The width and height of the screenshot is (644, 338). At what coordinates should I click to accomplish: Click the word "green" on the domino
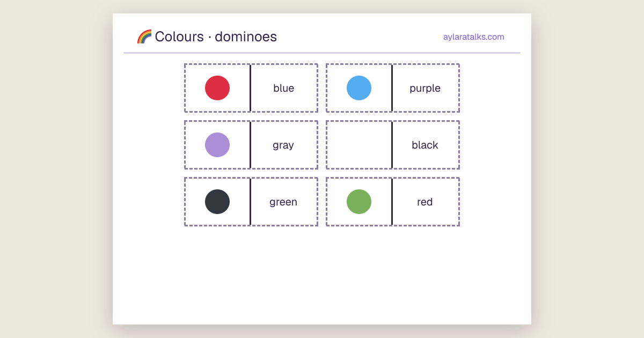[x=283, y=202]
